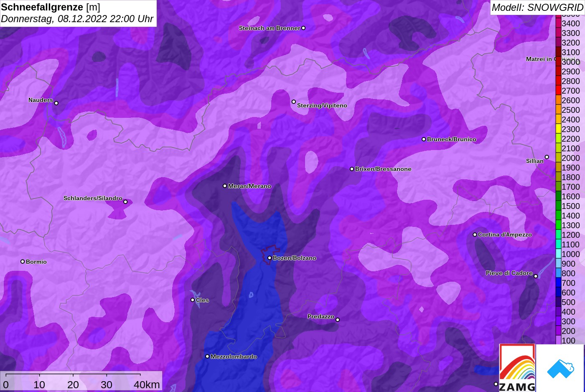Click the 1800 value in the legend
Screen dimensions: 585x392
click(571, 177)
